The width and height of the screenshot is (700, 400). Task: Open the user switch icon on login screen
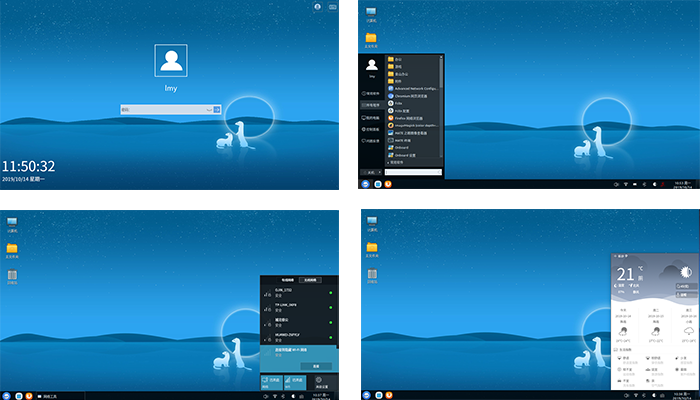click(317, 7)
